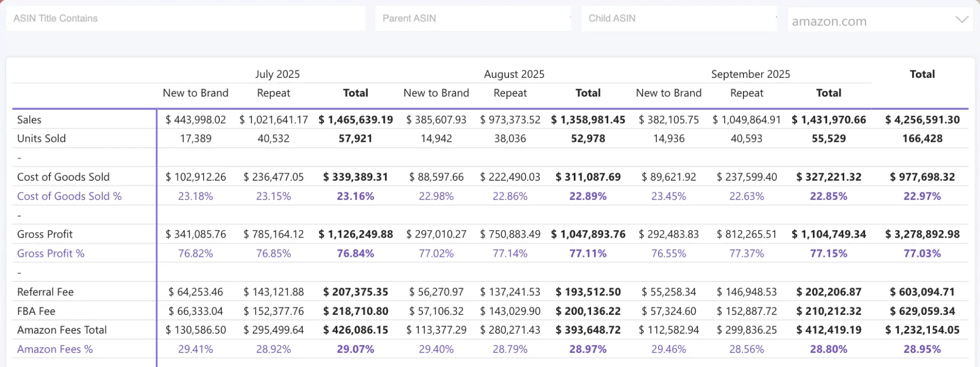
Task: Focus the Parent ASIN filter field
Action: (x=473, y=18)
